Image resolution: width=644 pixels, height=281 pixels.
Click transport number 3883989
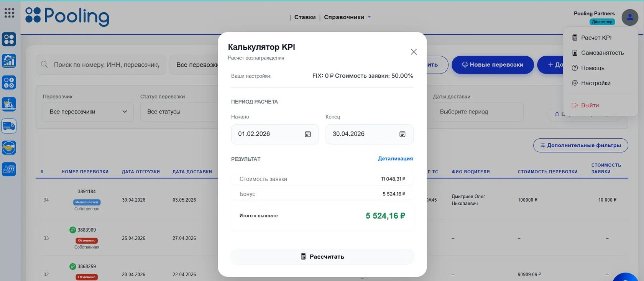point(87,230)
